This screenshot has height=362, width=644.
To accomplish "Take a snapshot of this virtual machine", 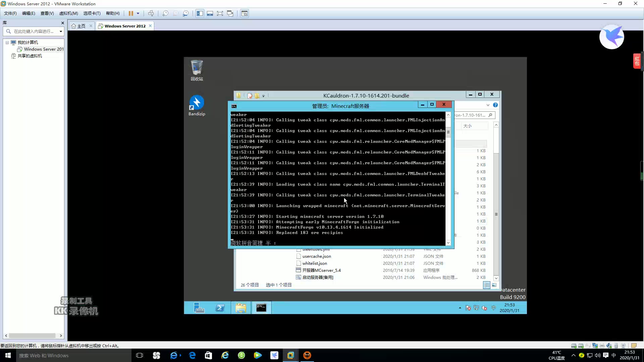I will click(x=165, y=13).
